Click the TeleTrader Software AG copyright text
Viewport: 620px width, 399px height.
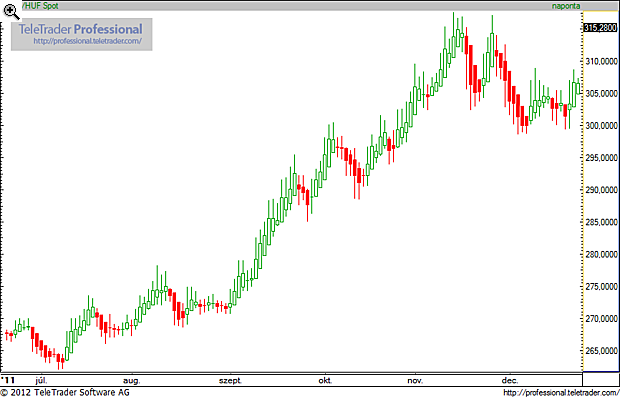pos(65,392)
